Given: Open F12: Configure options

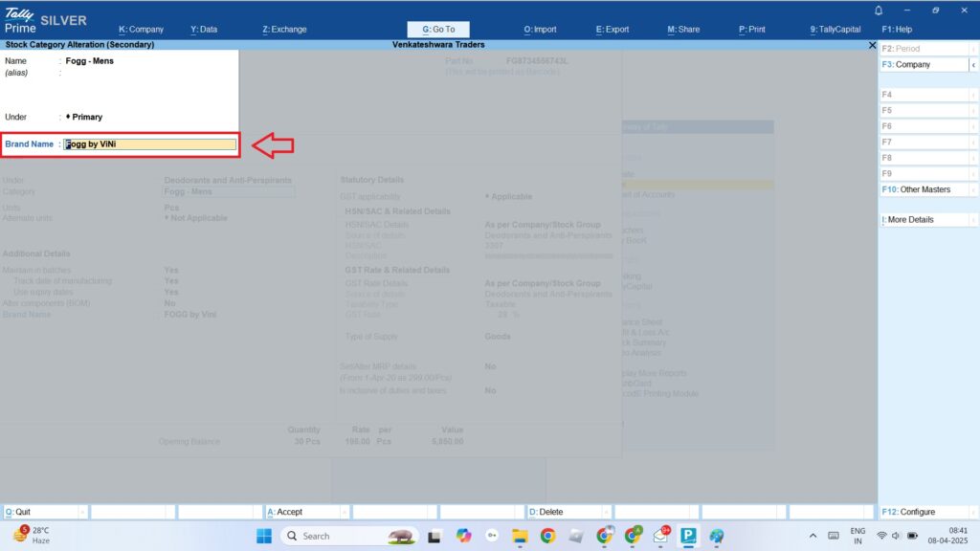Looking at the screenshot, I should click(926, 511).
